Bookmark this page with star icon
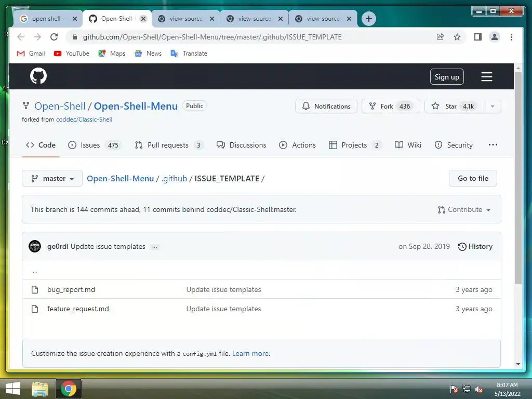 pyautogui.click(x=457, y=37)
